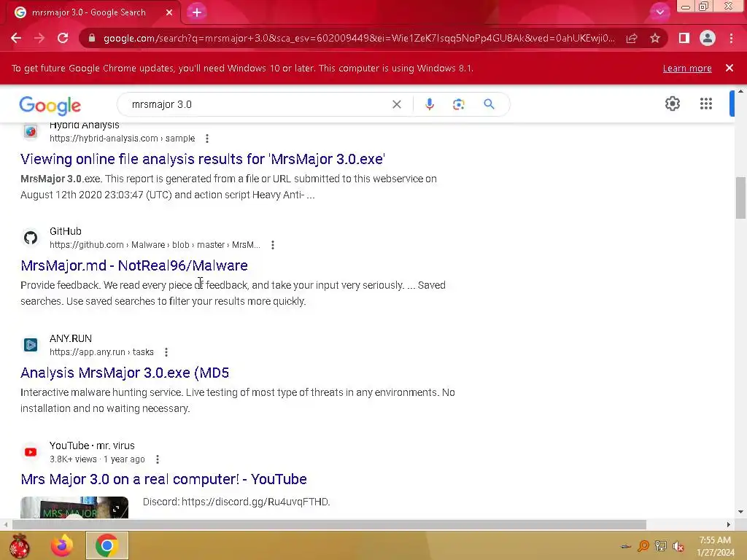Click the app.any.run tasks URL
Screen dimensions: 747x560
point(101,352)
